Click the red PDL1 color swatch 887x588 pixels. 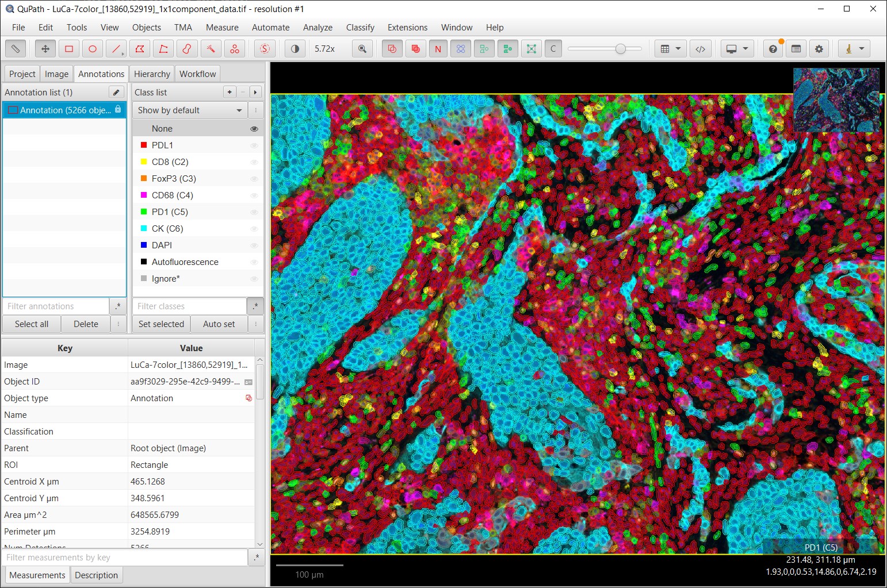[144, 145]
